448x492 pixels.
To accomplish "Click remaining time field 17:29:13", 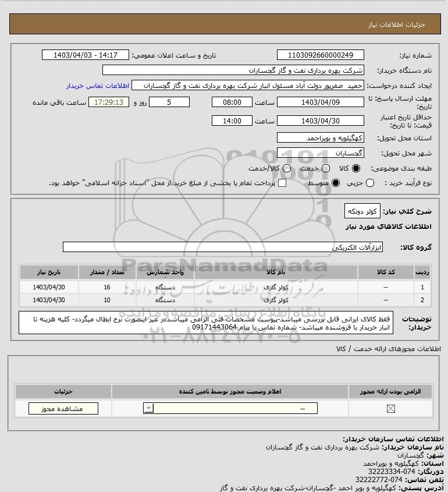I will 109,102.
